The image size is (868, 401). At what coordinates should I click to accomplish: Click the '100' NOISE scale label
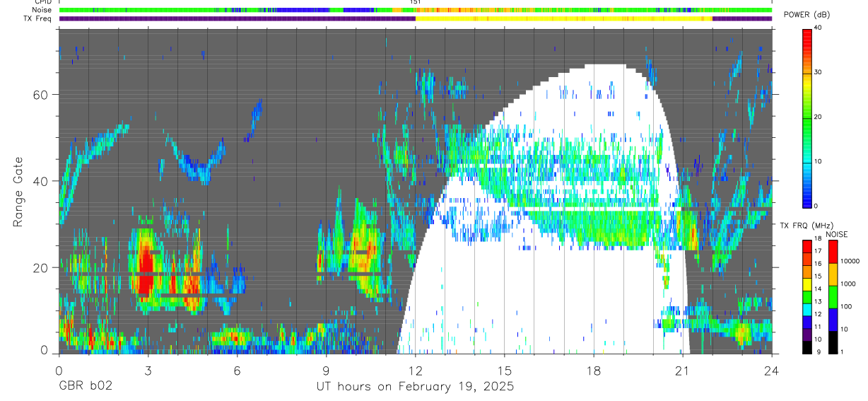point(846,308)
